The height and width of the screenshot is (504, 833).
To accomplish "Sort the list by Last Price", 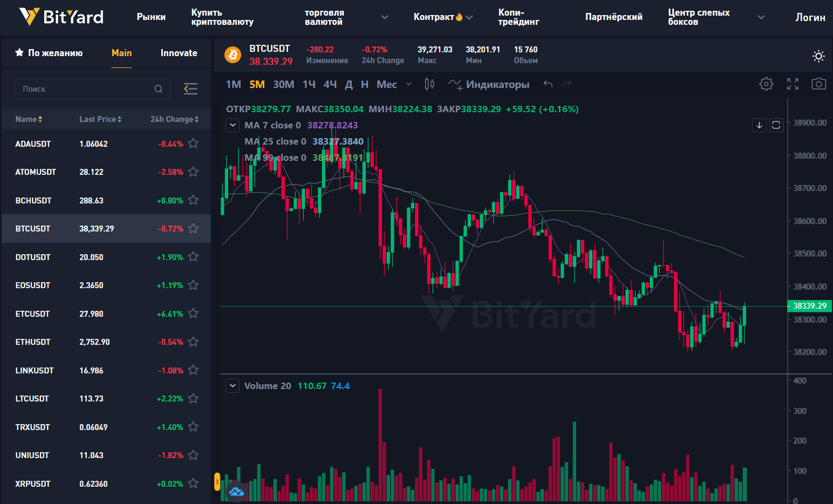I will (100, 119).
